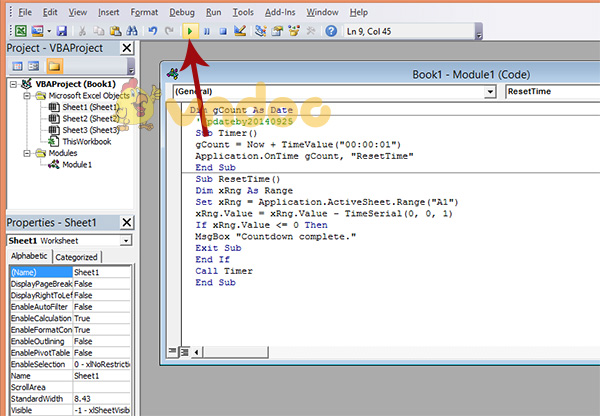
Task: Collapse the VBAProject (Book1) node
Action: point(13,84)
